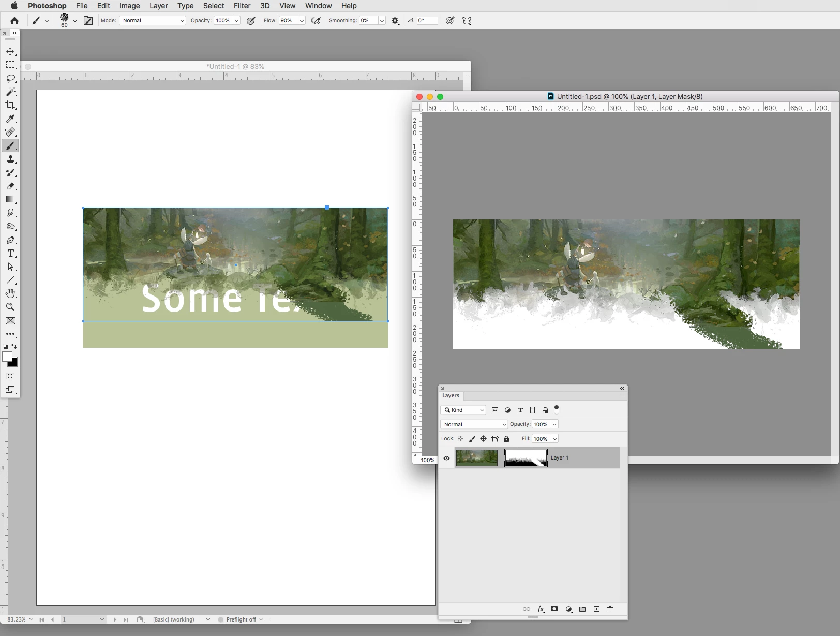Select the Dodge tool
The height and width of the screenshot is (636, 840).
pyautogui.click(x=10, y=227)
